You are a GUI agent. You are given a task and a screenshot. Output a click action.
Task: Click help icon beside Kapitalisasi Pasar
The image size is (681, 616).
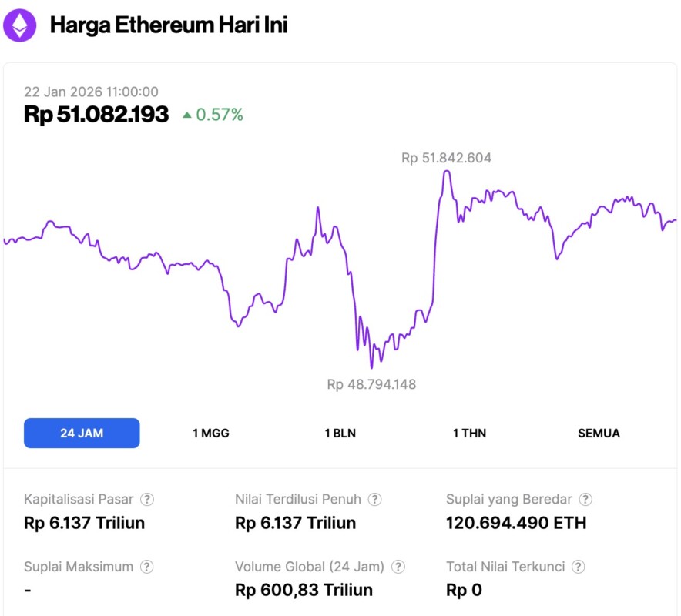147,499
